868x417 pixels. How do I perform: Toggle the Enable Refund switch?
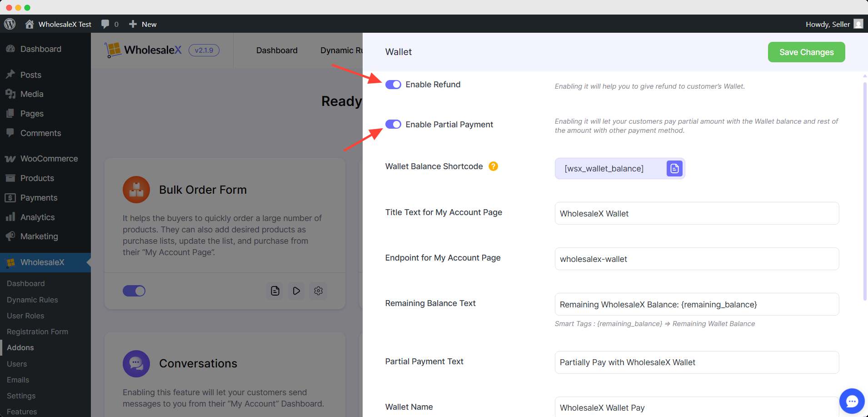[x=393, y=85]
